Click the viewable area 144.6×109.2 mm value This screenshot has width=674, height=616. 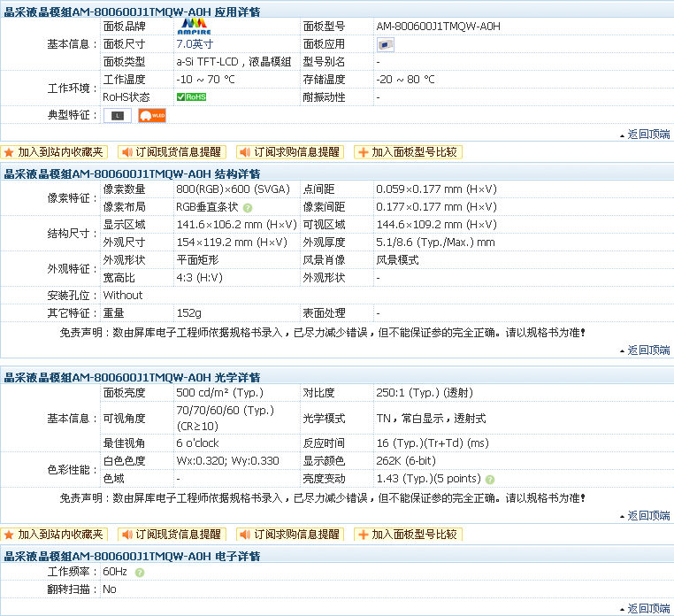pyautogui.click(x=436, y=225)
